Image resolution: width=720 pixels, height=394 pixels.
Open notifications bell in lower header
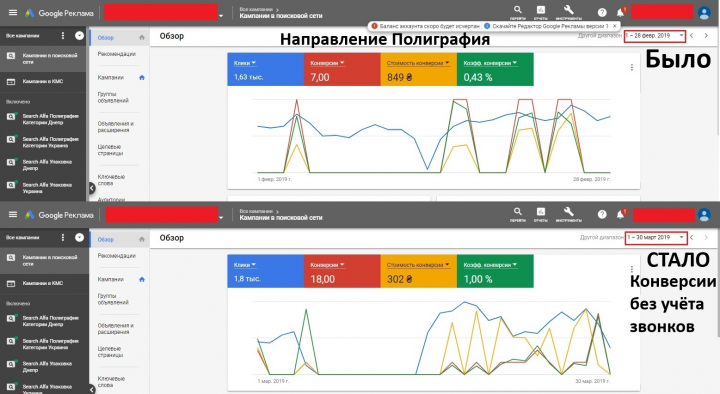(620, 214)
